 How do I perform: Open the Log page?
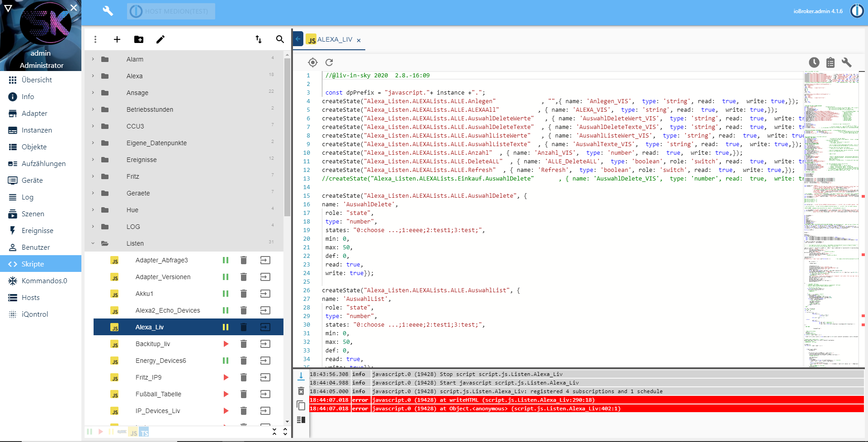tap(41, 197)
